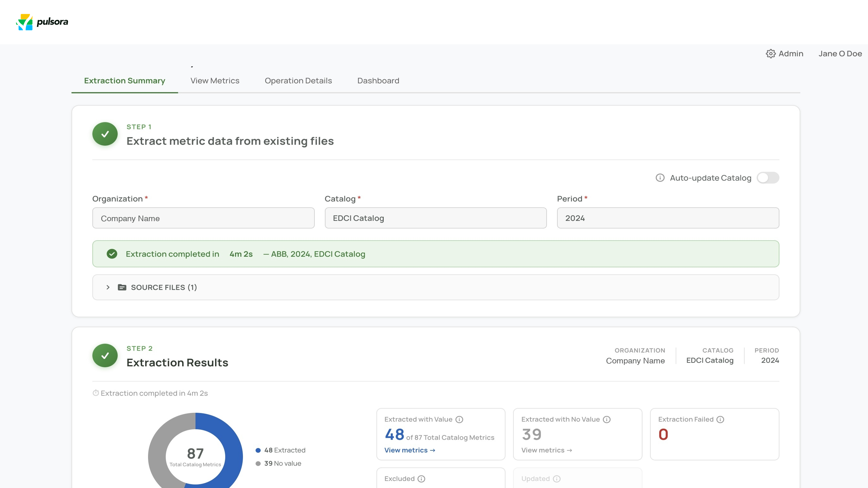Click the 'SOURCE FILES (1)' label

pos(164,288)
